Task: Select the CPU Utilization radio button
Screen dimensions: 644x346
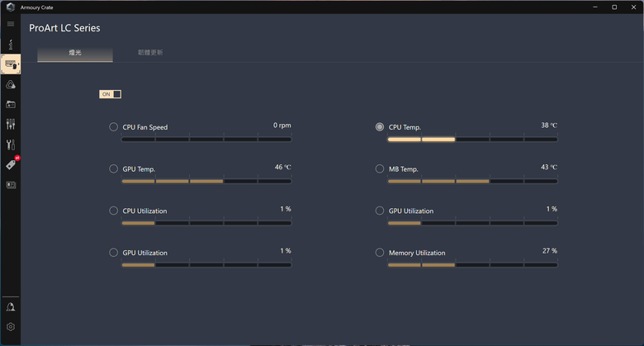Action: click(x=113, y=211)
